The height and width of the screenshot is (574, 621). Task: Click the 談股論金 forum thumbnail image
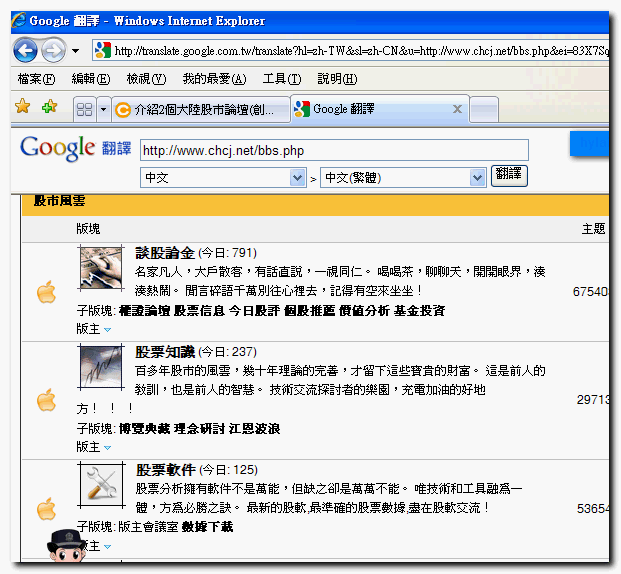[101, 268]
